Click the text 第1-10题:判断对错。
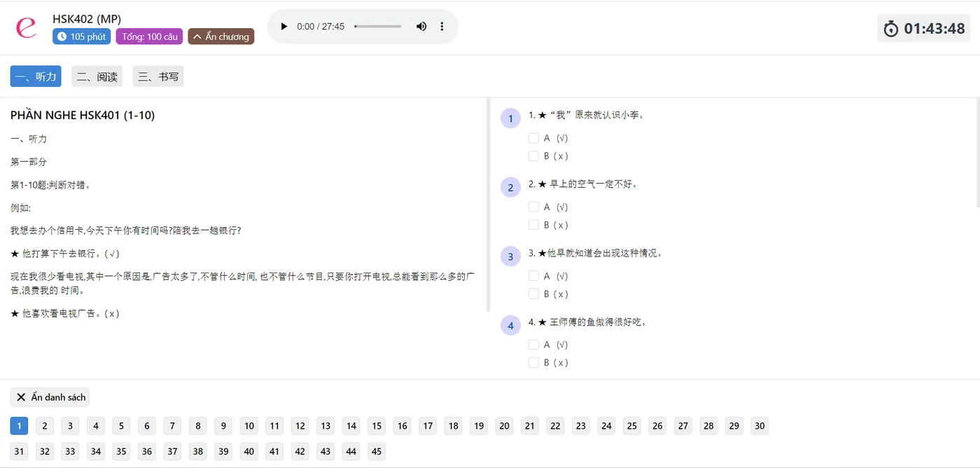This screenshot has height=468, width=980. (50, 185)
